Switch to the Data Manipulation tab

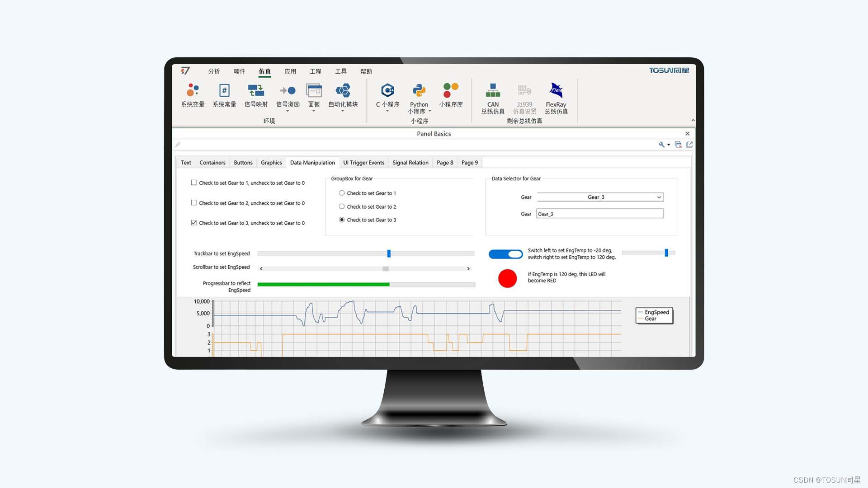tap(312, 163)
